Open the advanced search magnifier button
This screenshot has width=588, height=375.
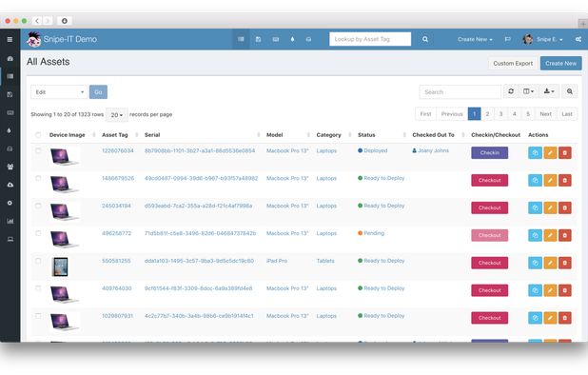(570, 91)
